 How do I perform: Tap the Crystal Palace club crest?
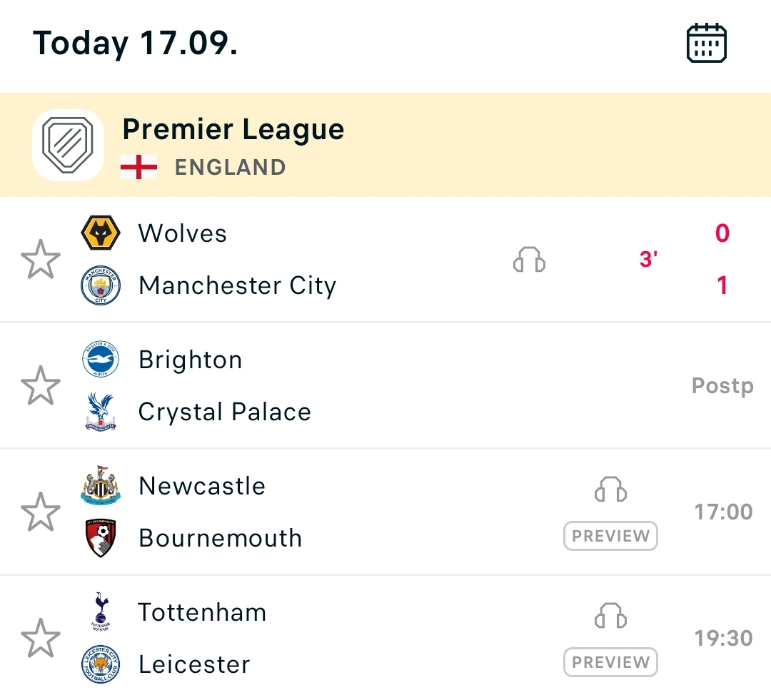[x=101, y=412]
